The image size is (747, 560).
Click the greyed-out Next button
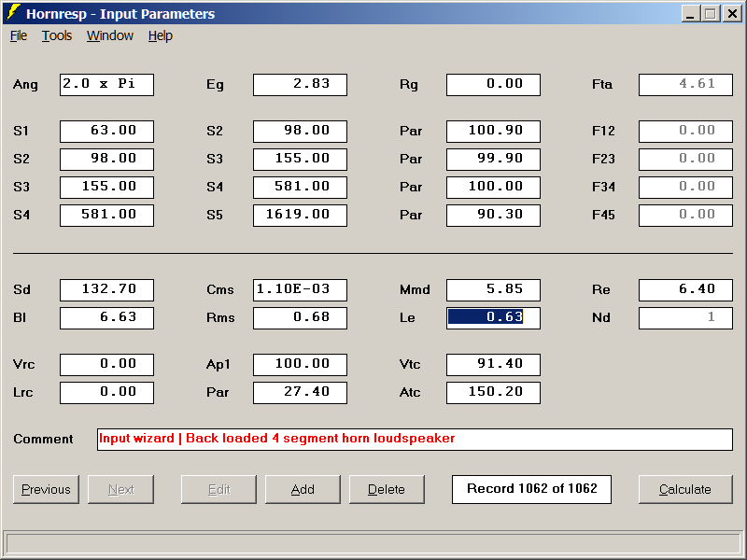click(x=121, y=489)
